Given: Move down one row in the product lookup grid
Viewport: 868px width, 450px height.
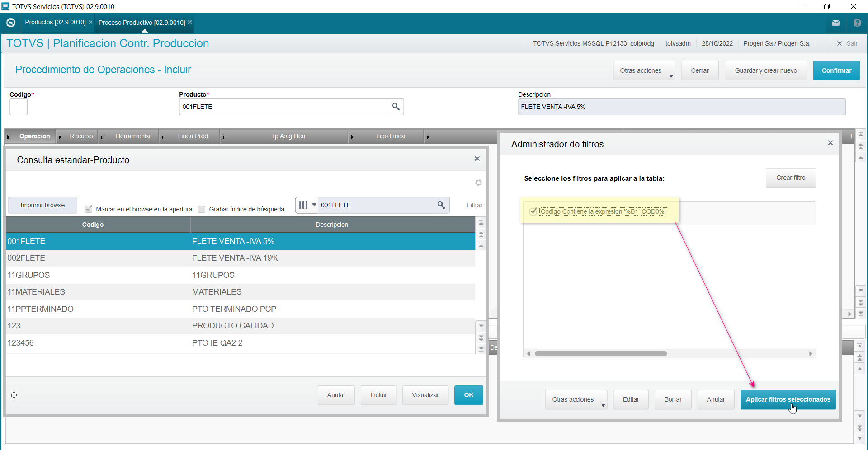Looking at the screenshot, I should pyautogui.click(x=481, y=326).
